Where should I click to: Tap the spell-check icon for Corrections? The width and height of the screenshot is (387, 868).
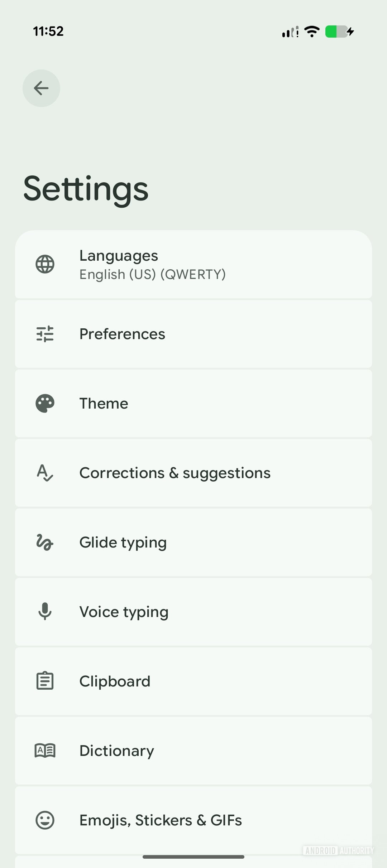pyautogui.click(x=45, y=473)
